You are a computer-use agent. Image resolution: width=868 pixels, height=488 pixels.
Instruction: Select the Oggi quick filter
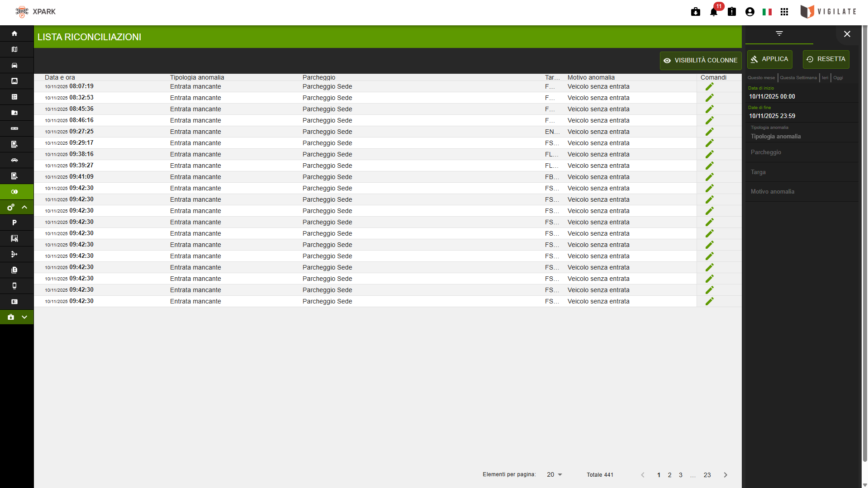(838, 78)
